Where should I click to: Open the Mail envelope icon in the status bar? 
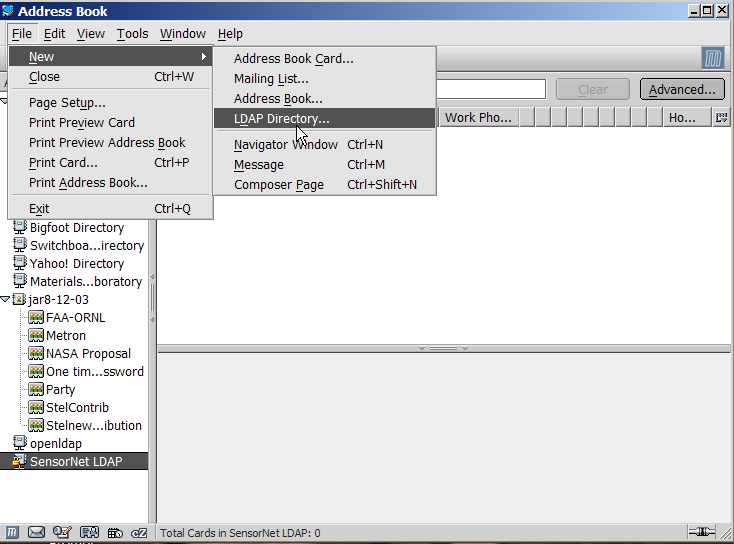(x=36, y=532)
